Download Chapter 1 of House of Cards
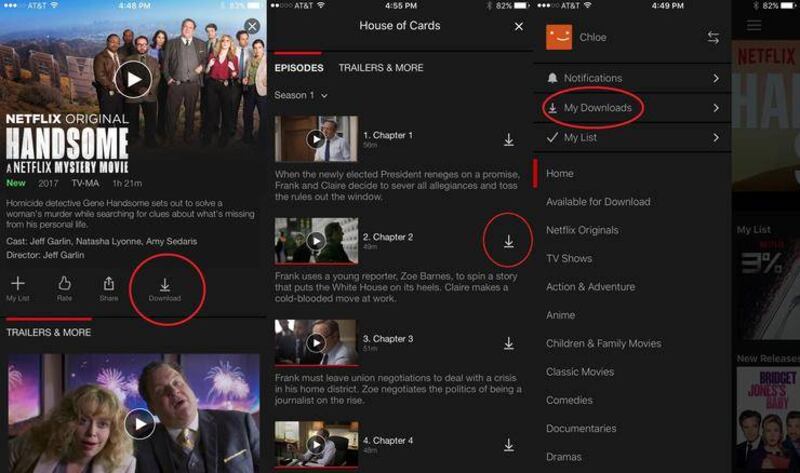800x473 pixels. (x=508, y=140)
